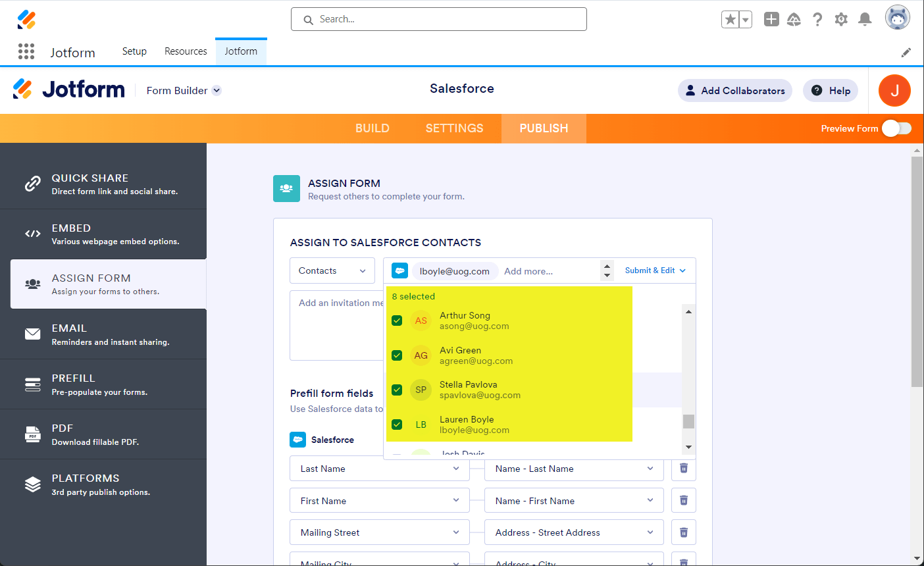Uncheck Lauren Boyle contact
The height and width of the screenshot is (566, 924).
click(397, 424)
